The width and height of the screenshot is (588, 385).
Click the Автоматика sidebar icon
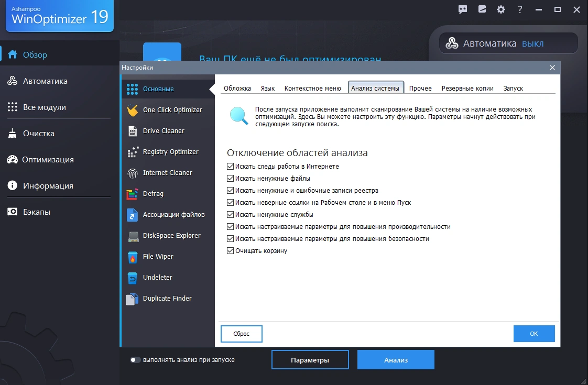click(13, 81)
